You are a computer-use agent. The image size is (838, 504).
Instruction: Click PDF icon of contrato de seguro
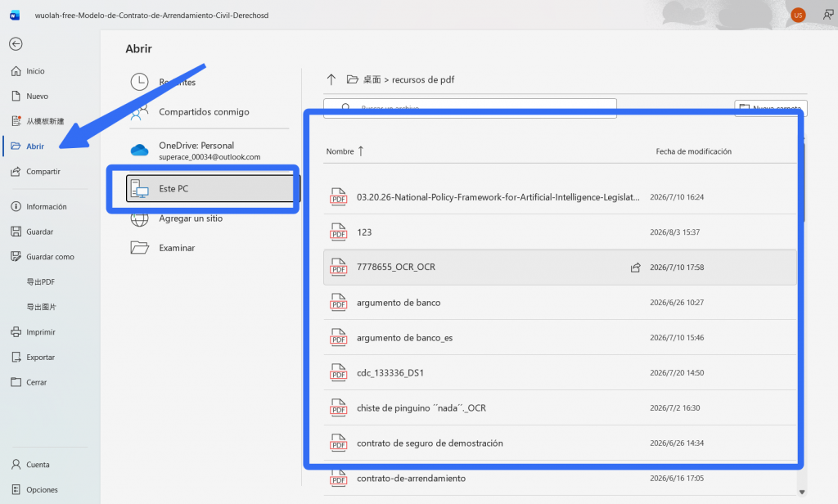click(x=338, y=443)
